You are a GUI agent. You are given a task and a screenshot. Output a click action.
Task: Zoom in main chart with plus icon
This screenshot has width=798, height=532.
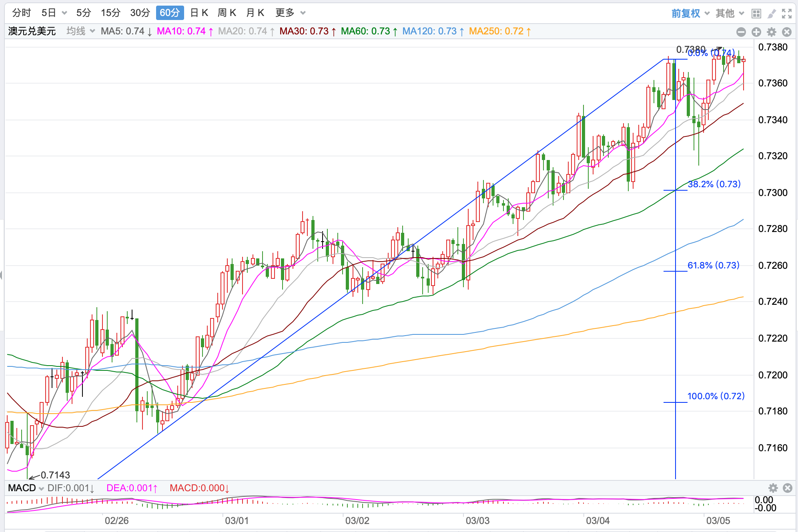tap(756, 32)
